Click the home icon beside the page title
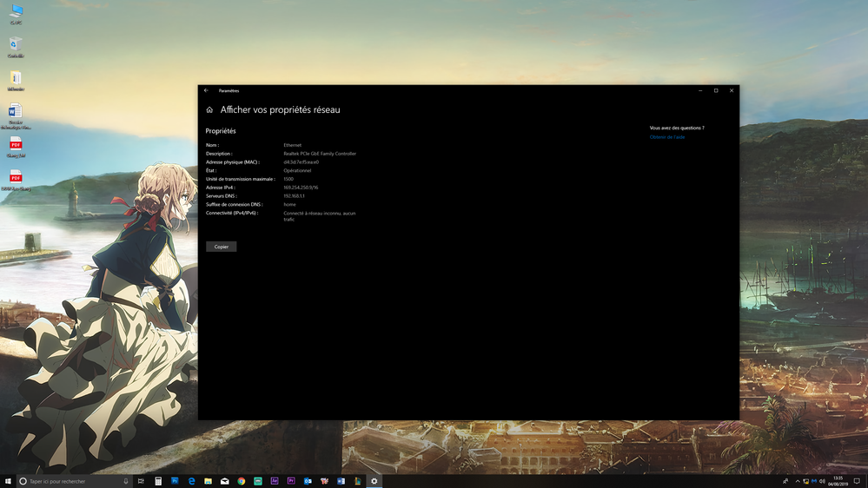 (209, 110)
